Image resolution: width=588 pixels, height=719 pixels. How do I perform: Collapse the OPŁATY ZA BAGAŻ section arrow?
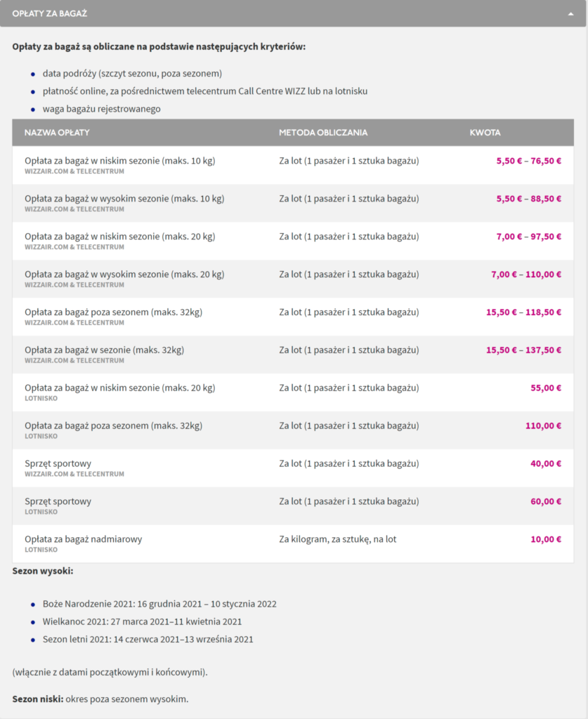(x=570, y=14)
